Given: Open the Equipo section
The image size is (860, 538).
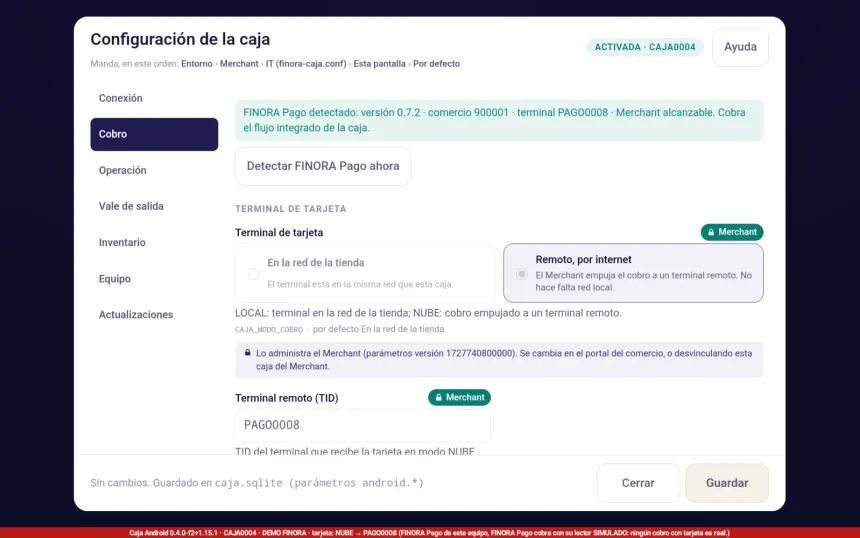Looking at the screenshot, I should pyautogui.click(x=154, y=279).
